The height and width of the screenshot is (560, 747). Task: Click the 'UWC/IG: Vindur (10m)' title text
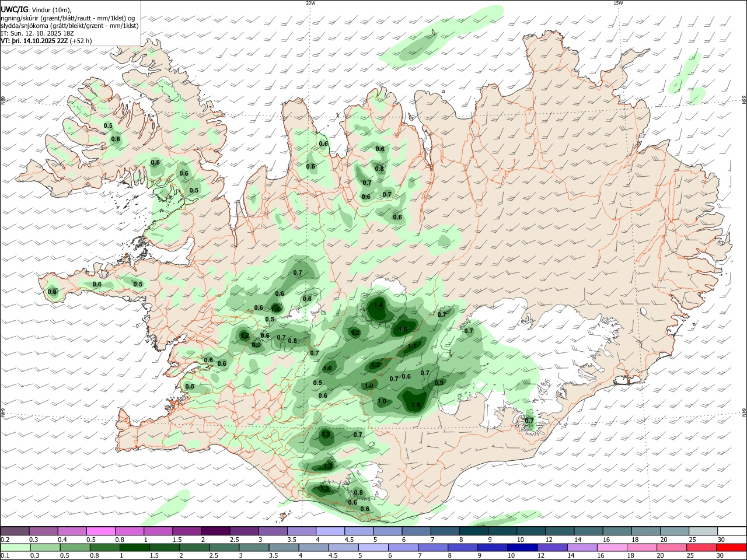[x=36, y=9]
